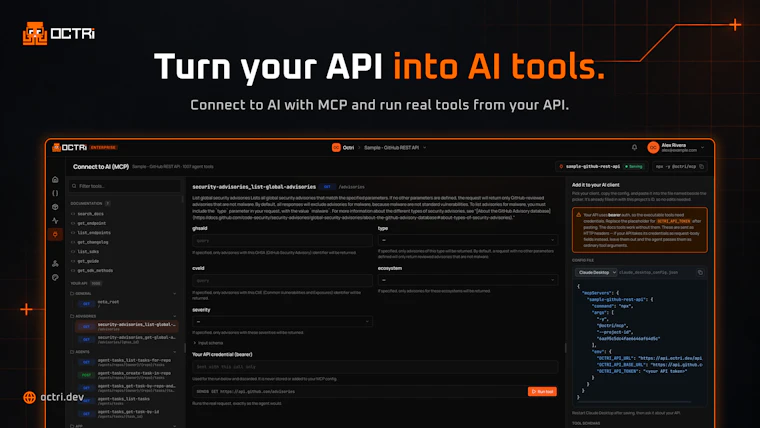Select the meta_root GET tool
Image resolution: width=760 pixels, height=428 pixels.
127,303
